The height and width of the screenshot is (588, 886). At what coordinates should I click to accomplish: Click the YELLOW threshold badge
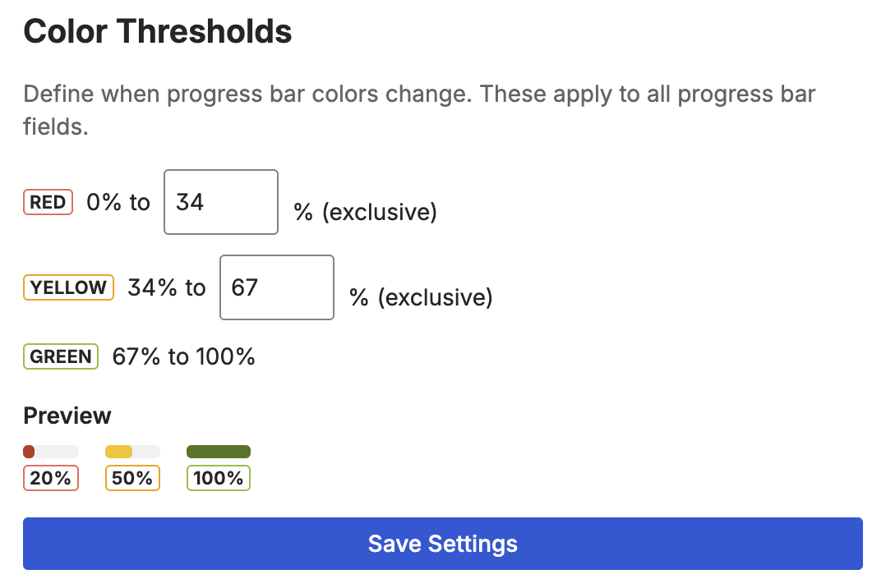pos(68,287)
